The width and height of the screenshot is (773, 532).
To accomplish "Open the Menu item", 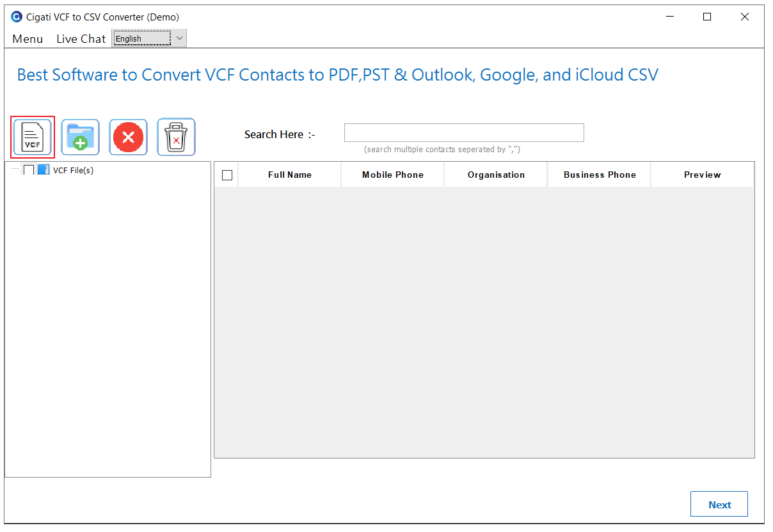I will pos(28,39).
